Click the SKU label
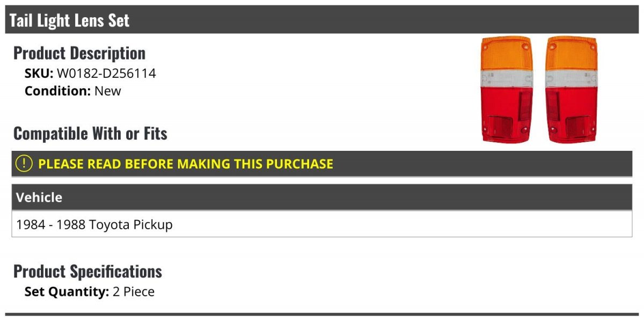The width and height of the screenshot is (644, 321). [39, 74]
